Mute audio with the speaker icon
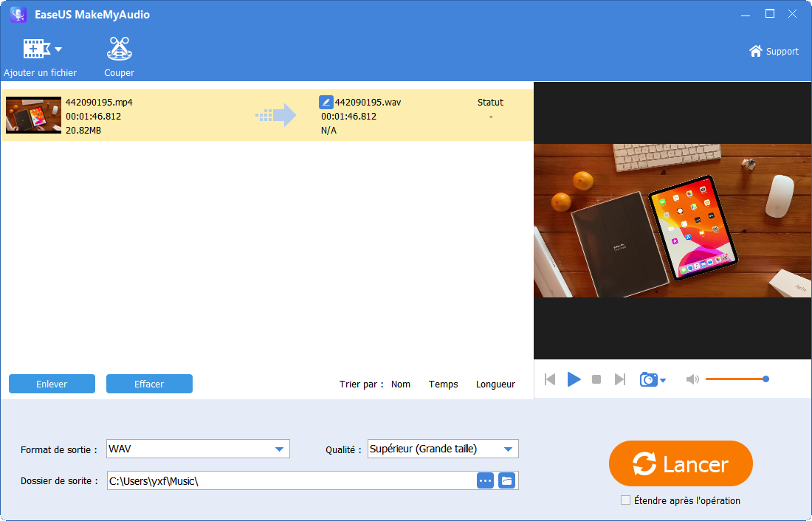812x521 pixels. pyautogui.click(x=692, y=379)
